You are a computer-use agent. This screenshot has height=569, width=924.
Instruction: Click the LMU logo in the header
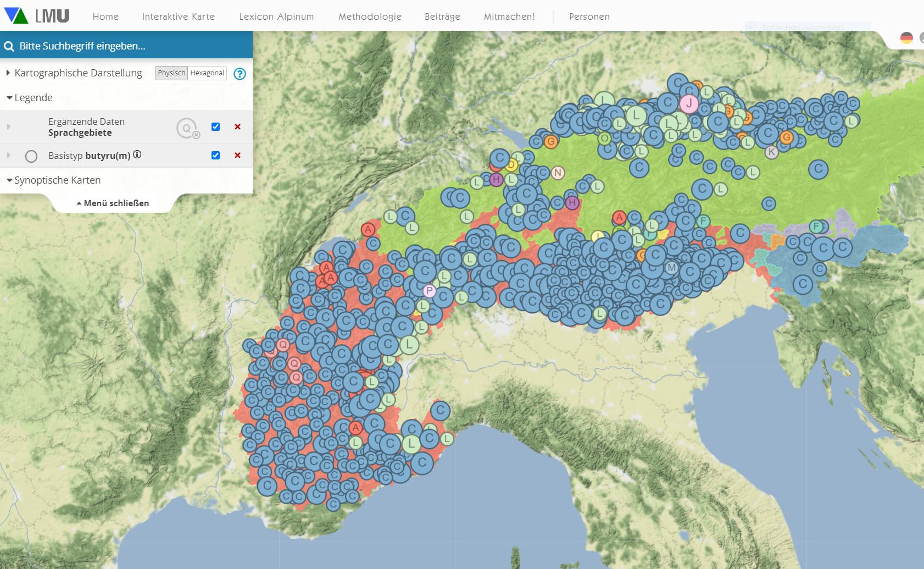pyautogui.click(x=37, y=15)
